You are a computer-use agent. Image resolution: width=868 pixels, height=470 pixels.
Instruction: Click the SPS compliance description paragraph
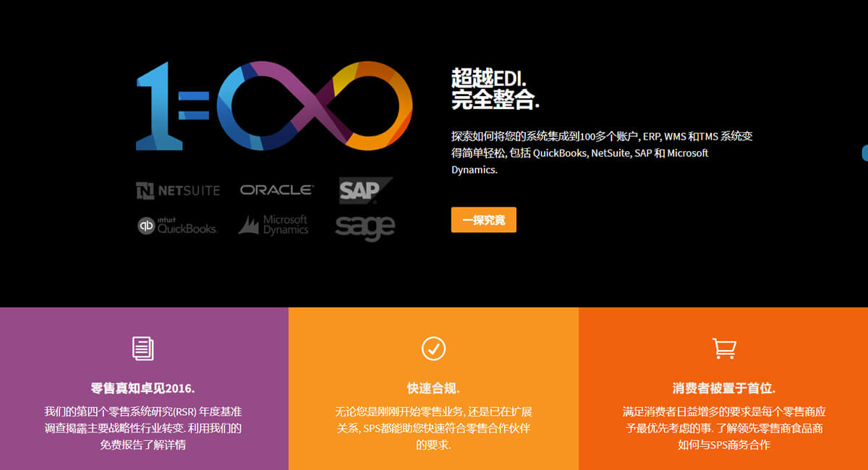tap(433, 427)
